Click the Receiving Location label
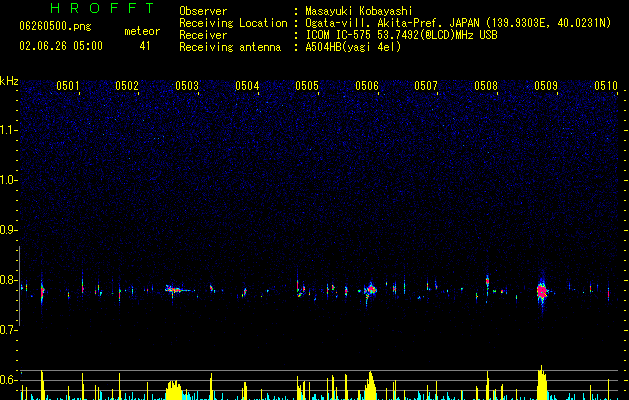 (233, 23)
